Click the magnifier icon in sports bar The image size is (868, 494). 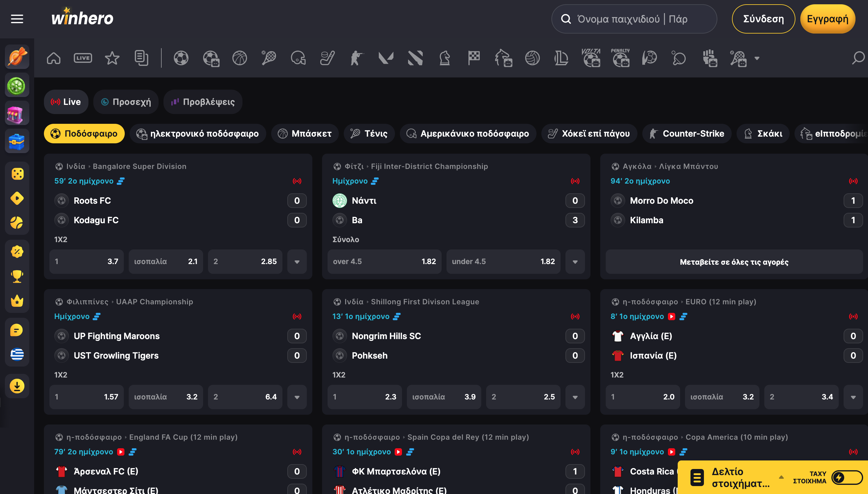click(858, 58)
